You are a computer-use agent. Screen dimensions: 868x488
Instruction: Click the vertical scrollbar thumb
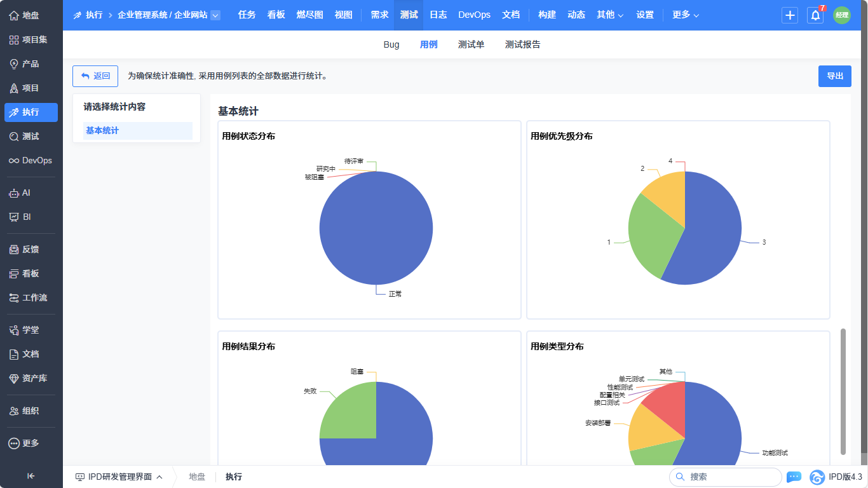click(x=843, y=391)
